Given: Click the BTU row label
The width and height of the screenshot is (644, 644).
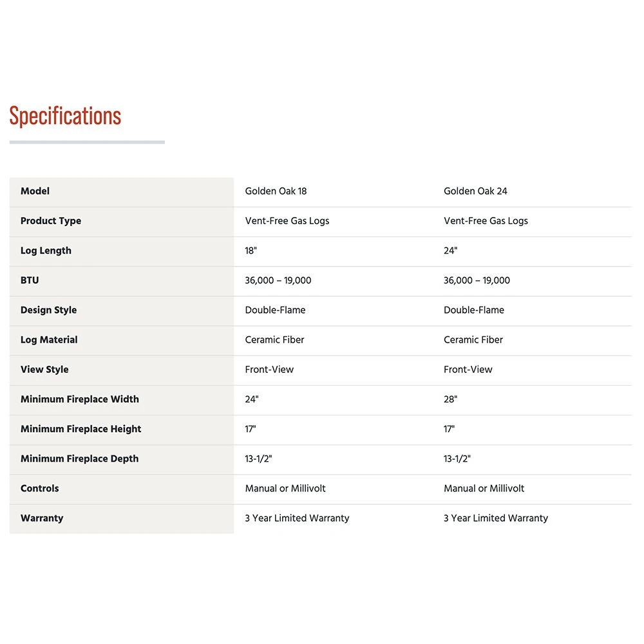Looking at the screenshot, I should point(30,280).
